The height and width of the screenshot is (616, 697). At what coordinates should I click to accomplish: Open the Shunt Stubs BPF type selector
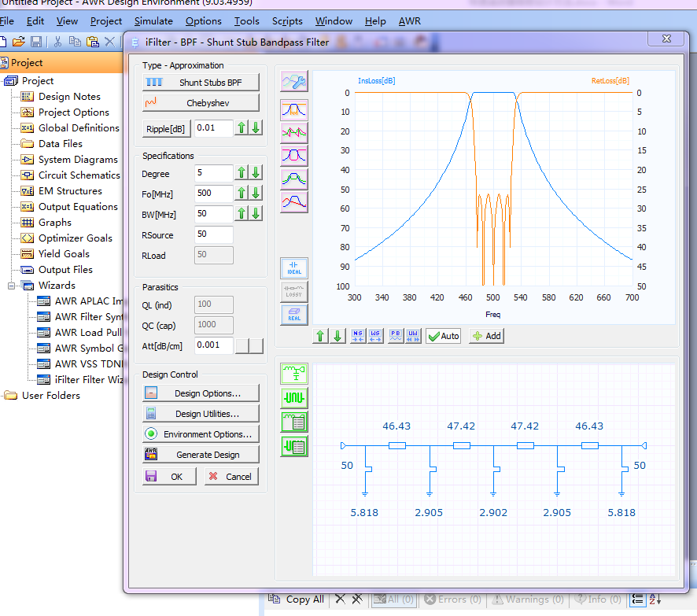tap(201, 82)
